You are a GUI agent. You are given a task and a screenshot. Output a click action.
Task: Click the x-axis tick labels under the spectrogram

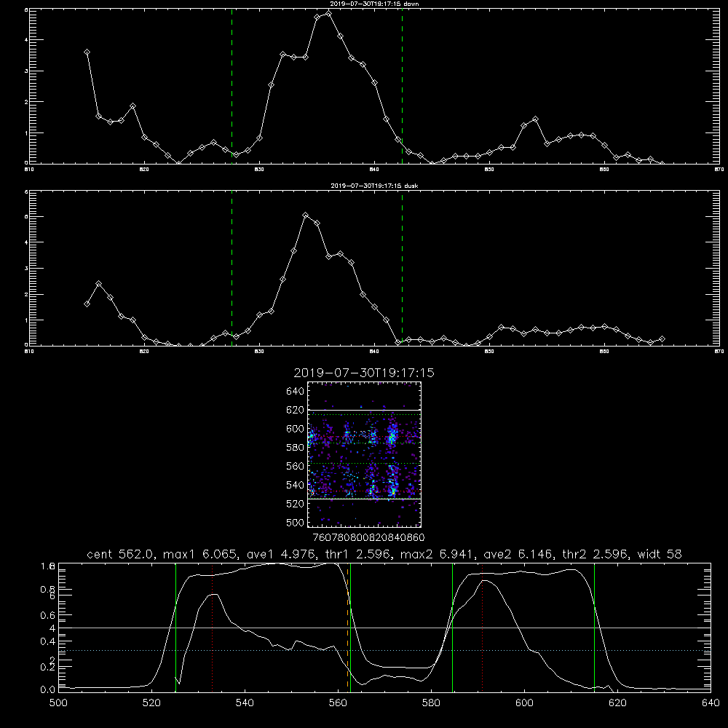(369, 537)
